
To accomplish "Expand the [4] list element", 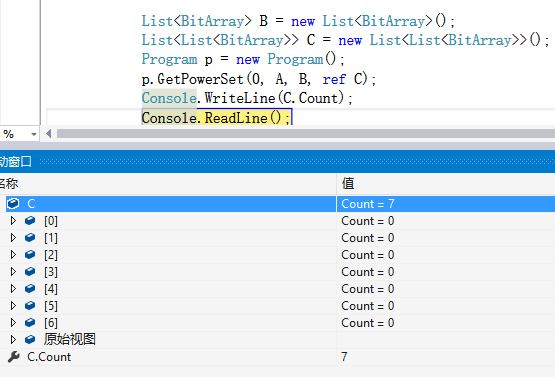I will (13, 289).
